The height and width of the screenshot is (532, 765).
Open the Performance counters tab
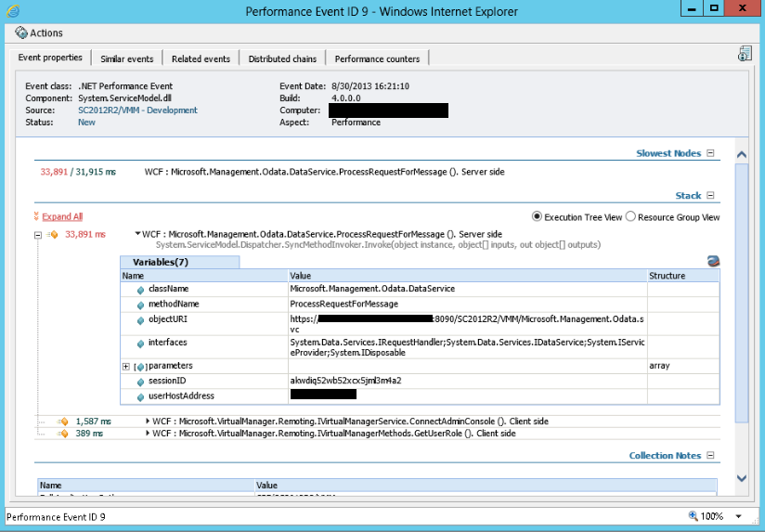[x=377, y=58]
